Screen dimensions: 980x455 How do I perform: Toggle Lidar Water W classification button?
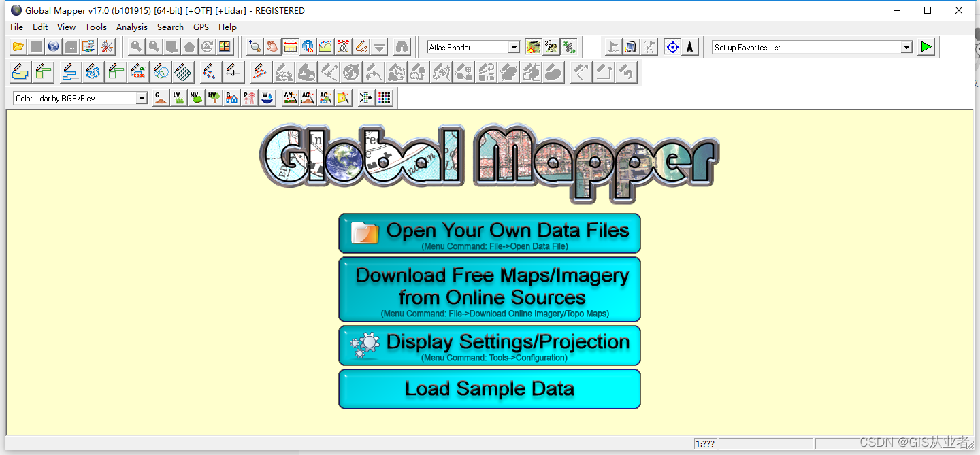267,98
